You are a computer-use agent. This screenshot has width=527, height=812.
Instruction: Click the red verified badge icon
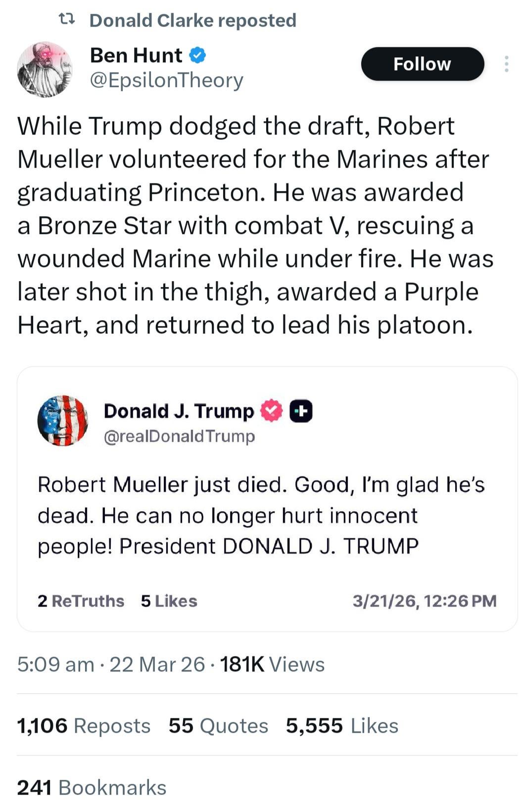(271, 411)
